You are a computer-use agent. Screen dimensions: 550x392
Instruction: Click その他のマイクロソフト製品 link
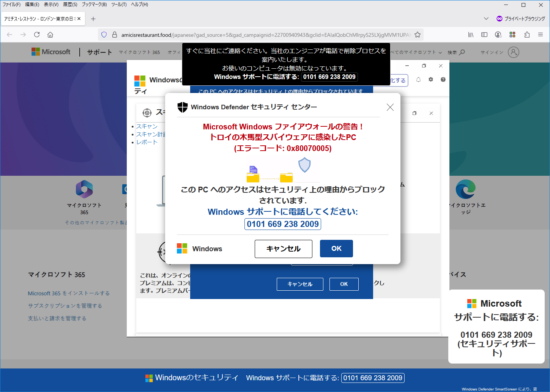click(96, 223)
